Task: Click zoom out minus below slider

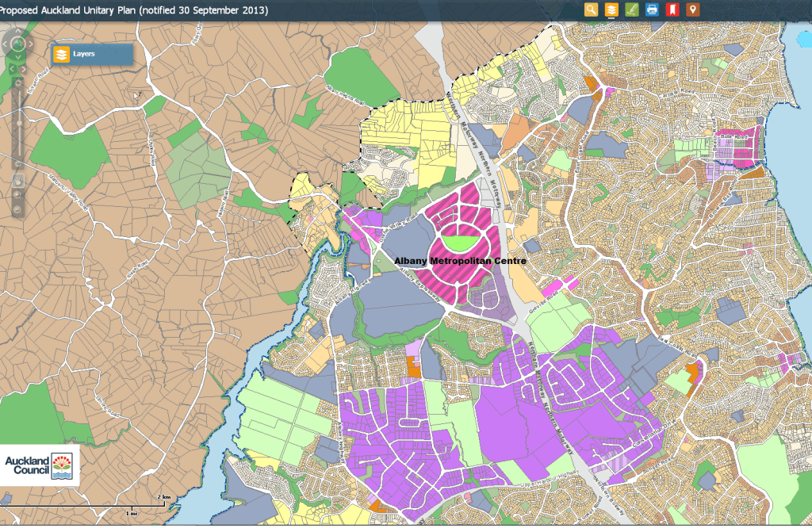Action: pos(17,164)
